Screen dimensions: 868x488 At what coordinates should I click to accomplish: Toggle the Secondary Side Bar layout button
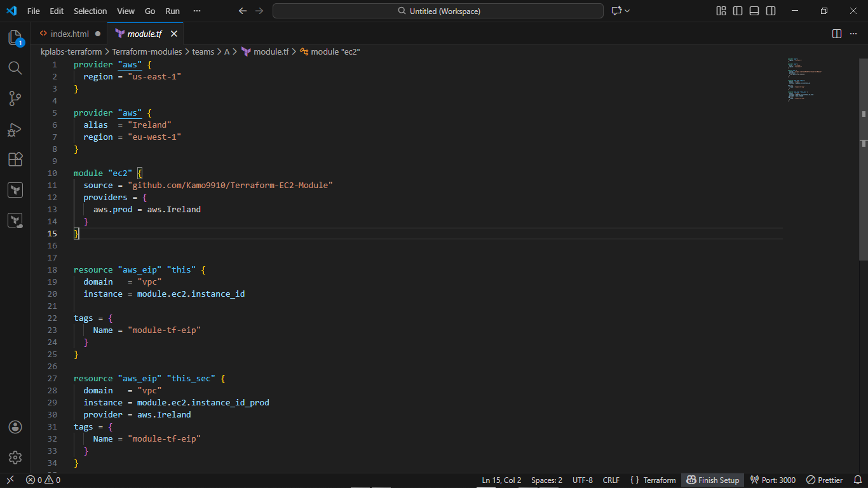tap(771, 11)
